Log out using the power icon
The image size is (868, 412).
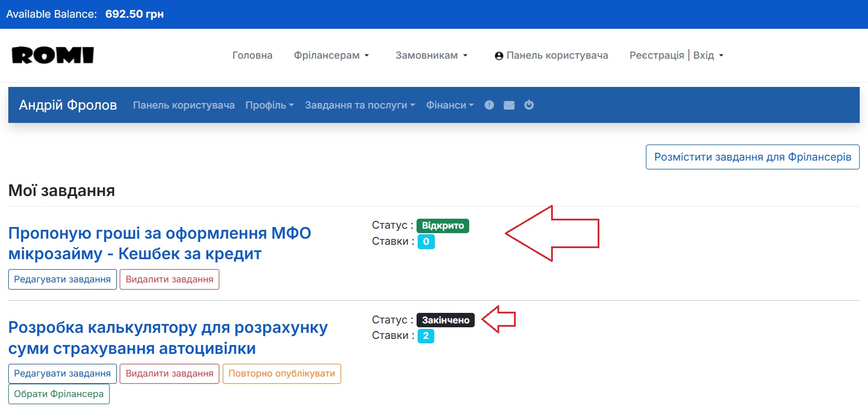coord(529,105)
